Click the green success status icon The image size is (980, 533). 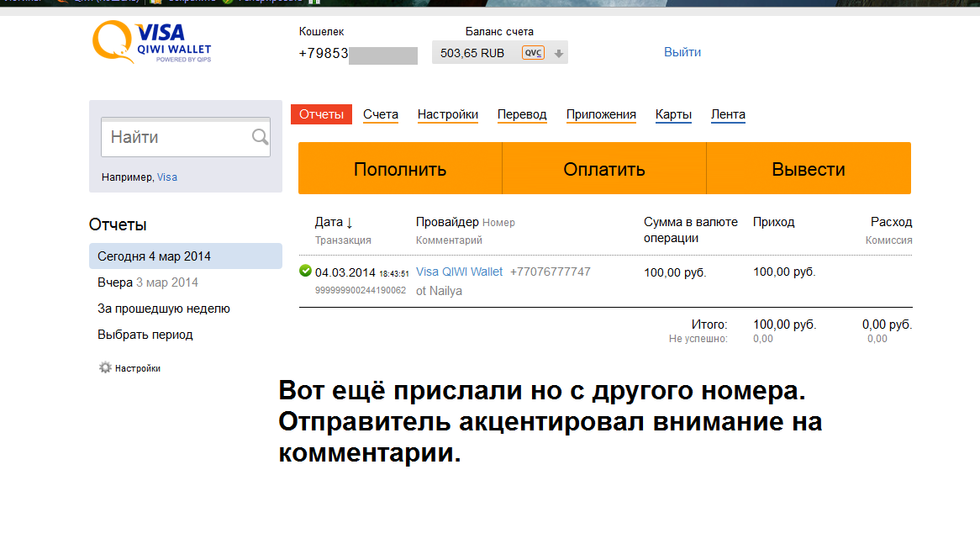(305, 272)
